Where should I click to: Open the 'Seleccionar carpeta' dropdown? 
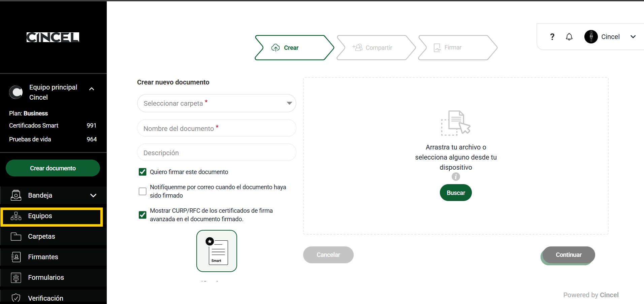(217, 103)
